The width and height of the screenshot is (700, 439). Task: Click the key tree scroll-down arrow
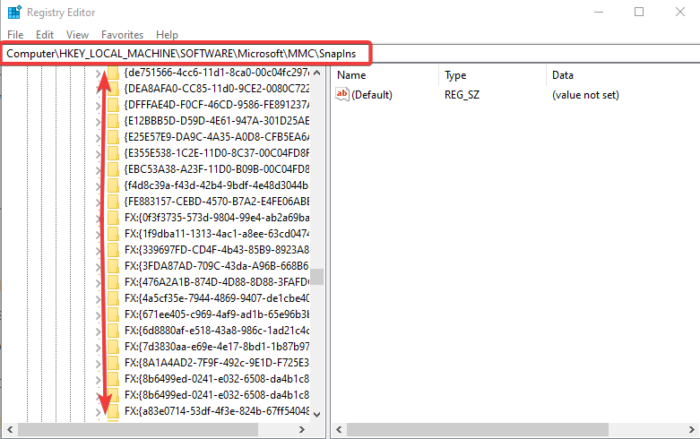point(317,414)
